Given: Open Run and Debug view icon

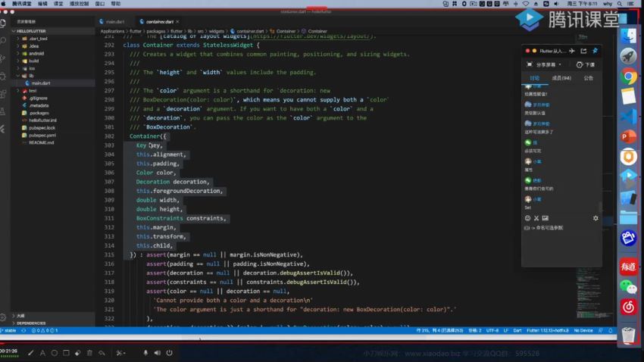Looking at the screenshot, I should tap(3, 76).
